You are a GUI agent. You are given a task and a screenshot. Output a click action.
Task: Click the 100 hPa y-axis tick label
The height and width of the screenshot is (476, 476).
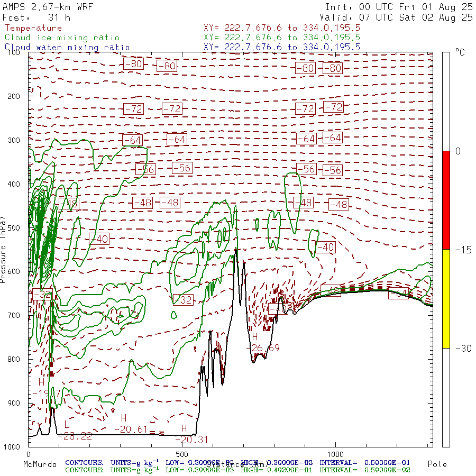tap(13, 52)
